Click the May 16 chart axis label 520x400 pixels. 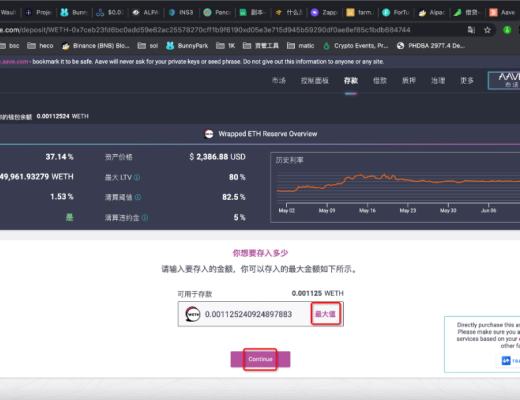tap(367, 211)
